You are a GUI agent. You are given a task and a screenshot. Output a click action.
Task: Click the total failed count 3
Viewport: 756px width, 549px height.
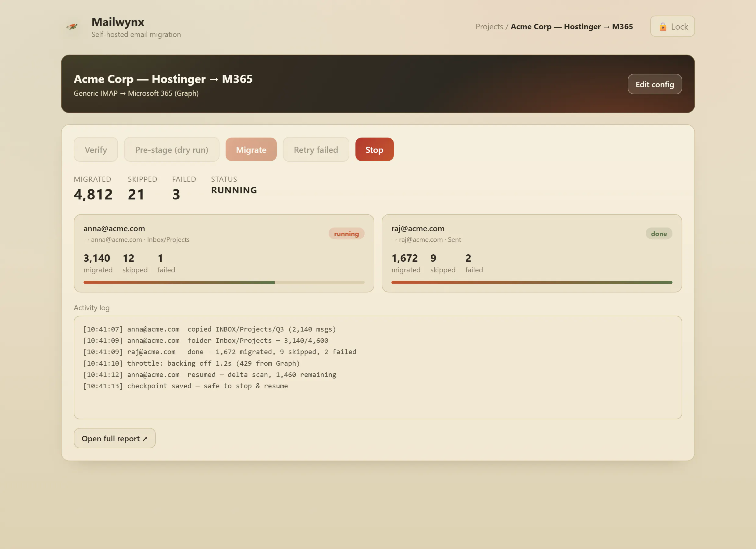(176, 195)
